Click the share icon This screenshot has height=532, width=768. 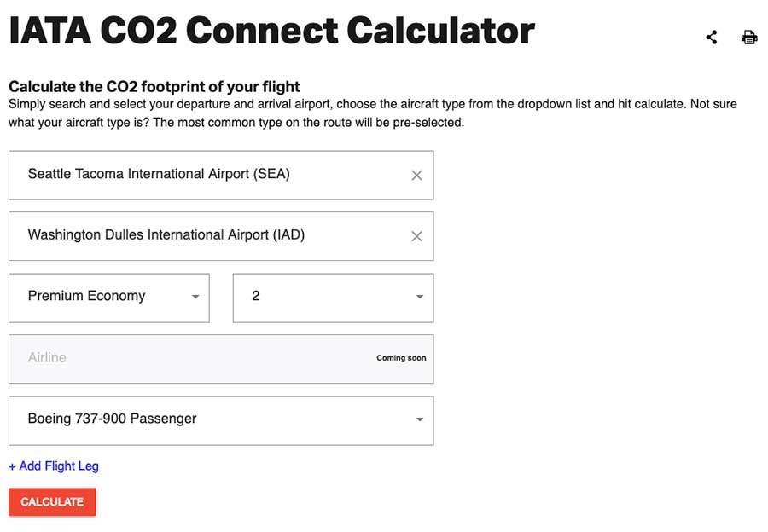tap(712, 38)
